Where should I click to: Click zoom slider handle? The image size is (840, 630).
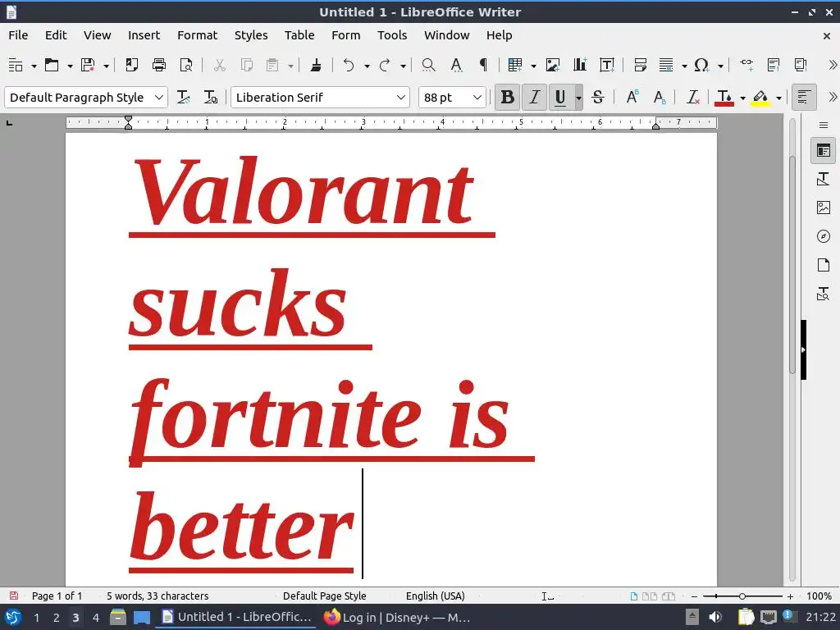(742, 596)
